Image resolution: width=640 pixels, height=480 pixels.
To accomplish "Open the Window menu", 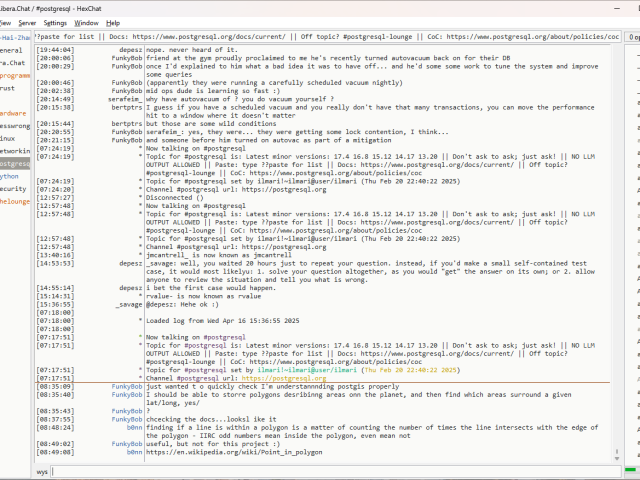I will click(x=87, y=22).
